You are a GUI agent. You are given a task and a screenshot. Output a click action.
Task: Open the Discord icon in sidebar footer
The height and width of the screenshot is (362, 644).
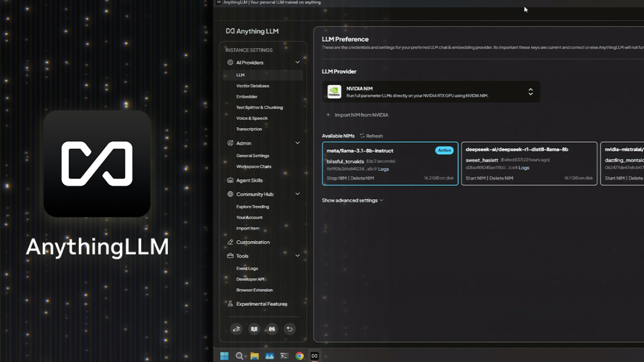[272, 329]
